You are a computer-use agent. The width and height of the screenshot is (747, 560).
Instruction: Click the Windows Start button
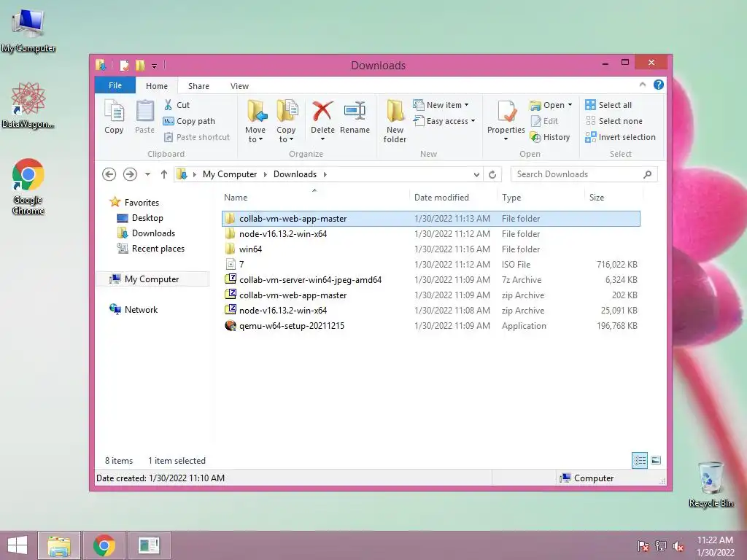18,545
